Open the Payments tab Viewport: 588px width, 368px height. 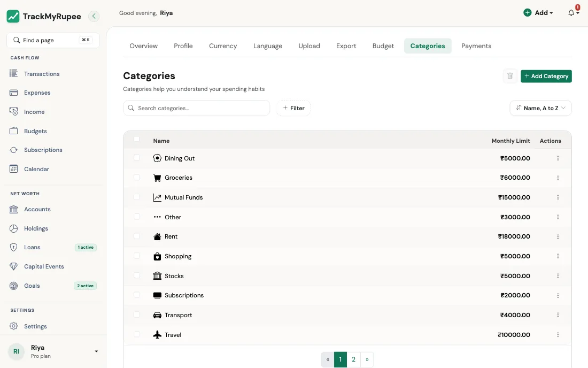tap(476, 46)
